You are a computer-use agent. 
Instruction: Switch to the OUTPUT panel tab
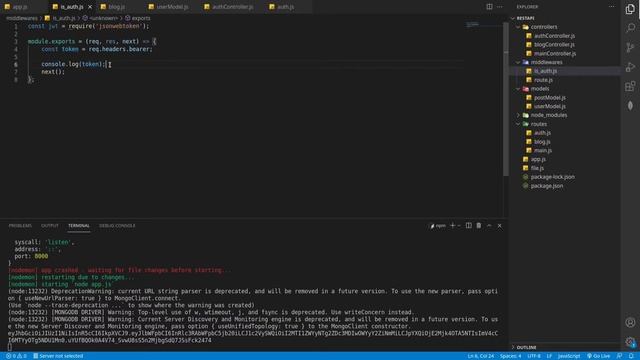[x=50, y=226]
